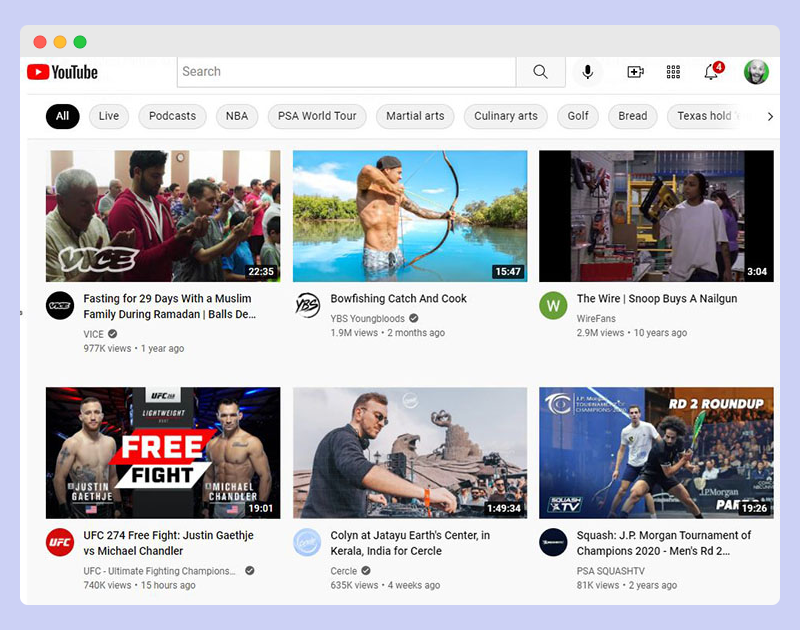Show more category chips with the right arrow
The image size is (800, 630).
(770, 117)
